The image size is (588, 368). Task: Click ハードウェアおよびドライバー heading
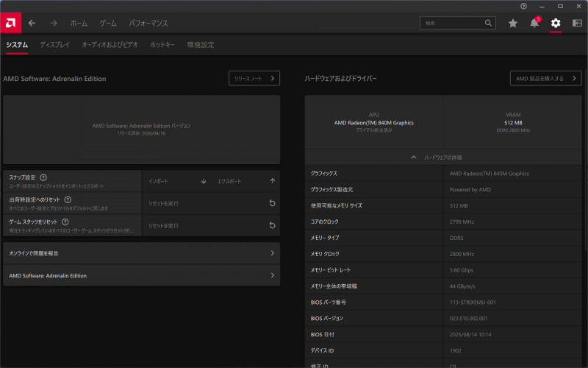(x=340, y=79)
